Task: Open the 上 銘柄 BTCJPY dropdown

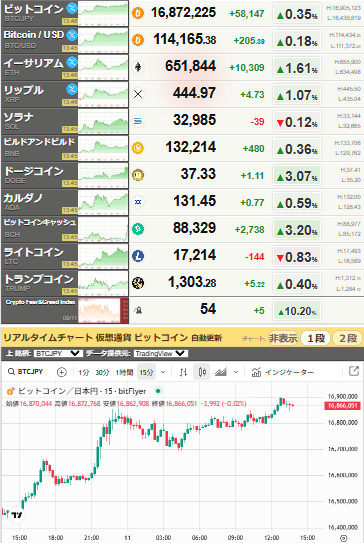Action: (x=59, y=353)
